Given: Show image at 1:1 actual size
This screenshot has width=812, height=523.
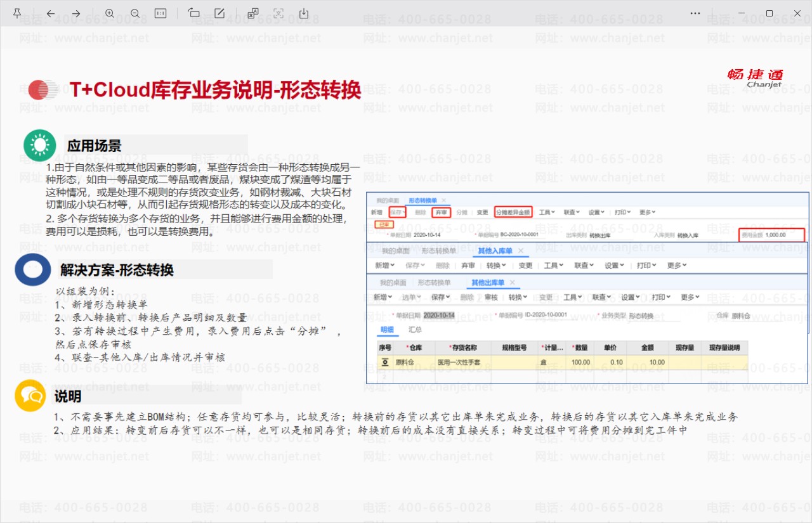Looking at the screenshot, I should click(160, 13).
